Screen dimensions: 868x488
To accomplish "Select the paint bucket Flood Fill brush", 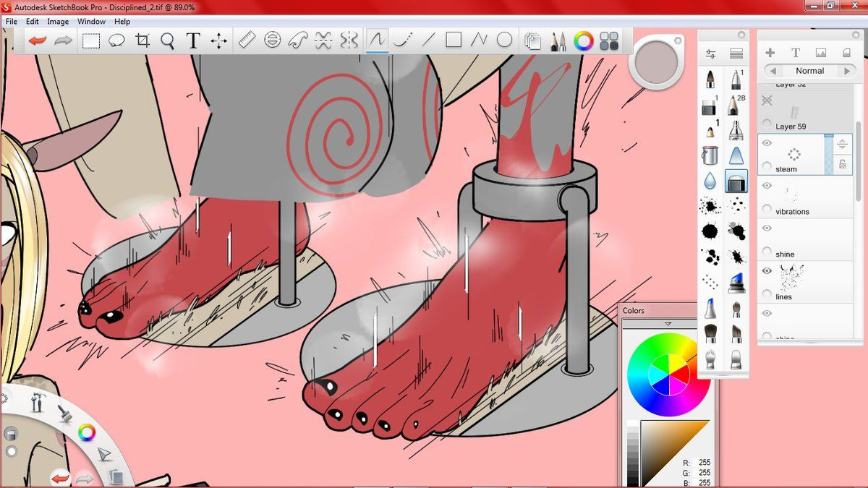I will tap(710, 155).
